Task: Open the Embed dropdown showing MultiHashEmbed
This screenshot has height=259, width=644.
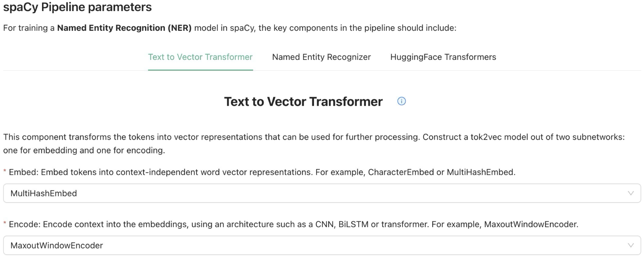Action: pos(322,193)
